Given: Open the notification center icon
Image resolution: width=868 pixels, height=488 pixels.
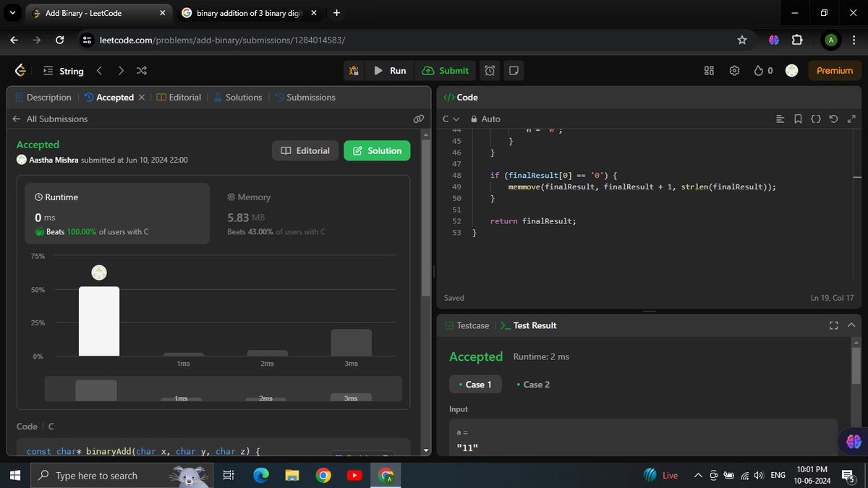Looking at the screenshot, I should 847,475.
